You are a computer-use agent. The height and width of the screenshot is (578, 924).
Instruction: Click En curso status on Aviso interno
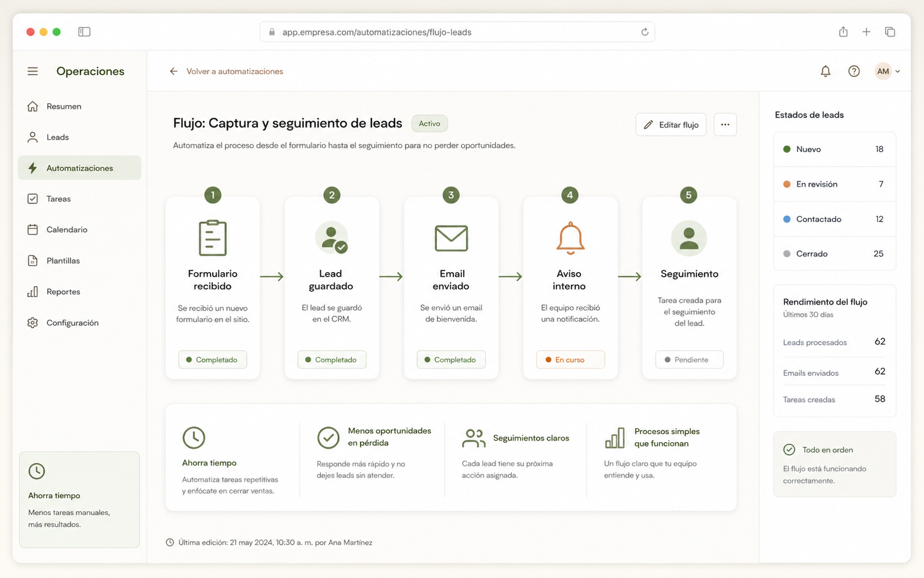tap(570, 360)
